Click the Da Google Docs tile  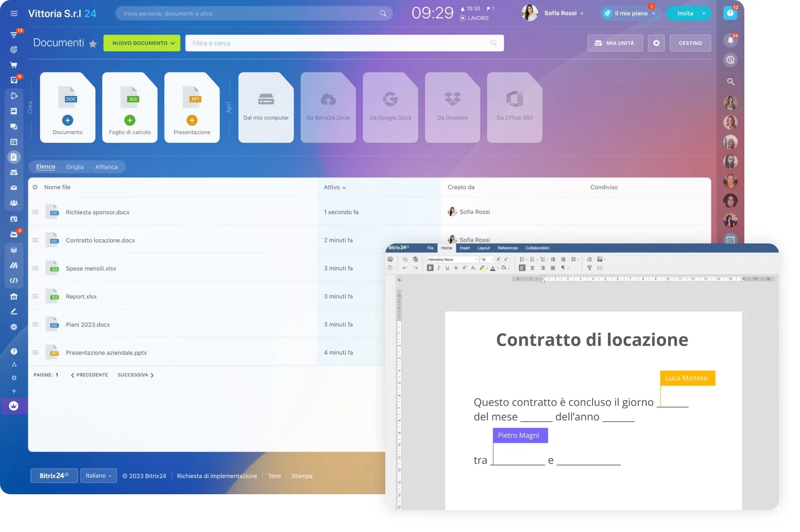(x=390, y=107)
